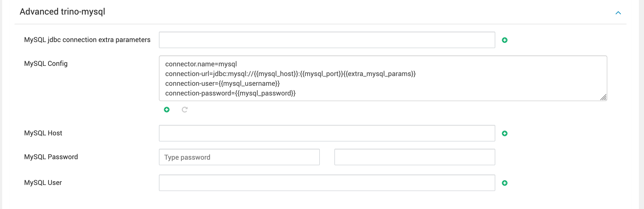The width and height of the screenshot is (644, 209).
Task: Collapse the Advanced trino-mysql section chevron
Action: pyautogui.click(x=618, y=13)
